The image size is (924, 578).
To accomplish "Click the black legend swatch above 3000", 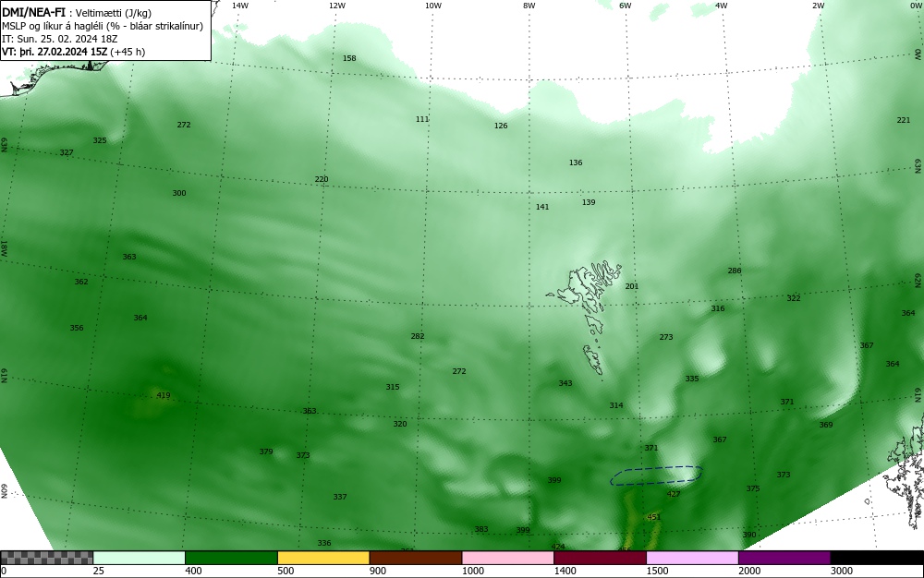I will coord(877,558).
